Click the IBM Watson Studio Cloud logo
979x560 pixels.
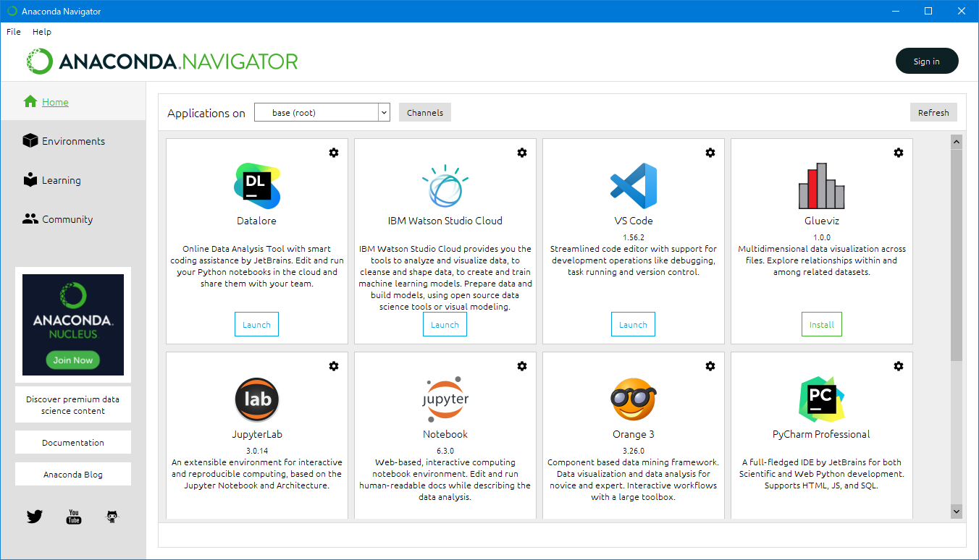[445, 186]
